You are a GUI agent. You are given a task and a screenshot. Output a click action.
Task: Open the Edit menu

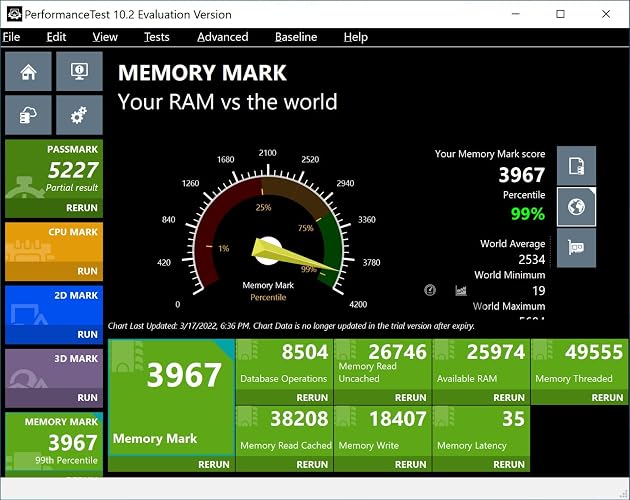(56, 37)
